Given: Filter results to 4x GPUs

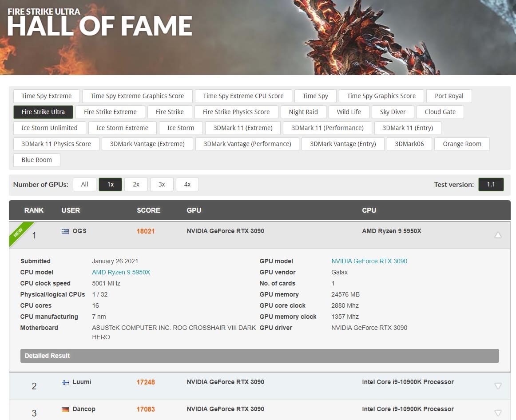Looking at the screenshot, I should (187, 185).
